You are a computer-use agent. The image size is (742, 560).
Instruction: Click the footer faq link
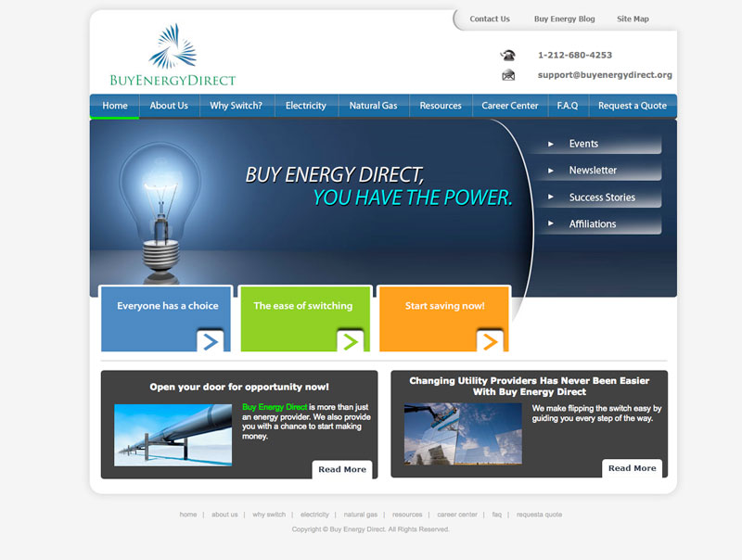point(496,515)
